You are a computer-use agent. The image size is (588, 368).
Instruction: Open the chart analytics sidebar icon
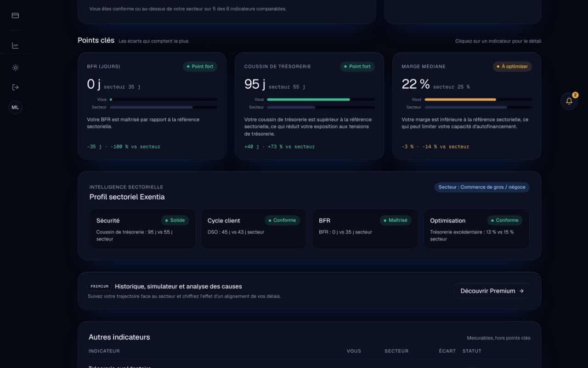coord(15,46)
